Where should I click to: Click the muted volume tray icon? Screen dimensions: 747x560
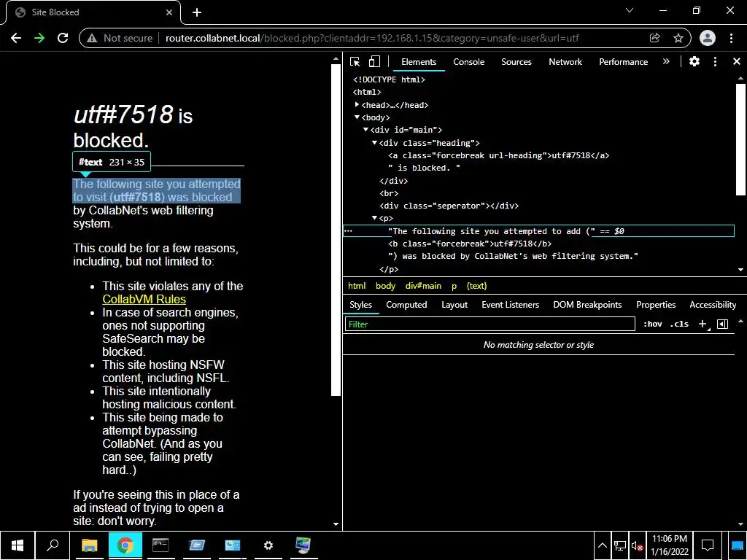click(x=637, y=545)
